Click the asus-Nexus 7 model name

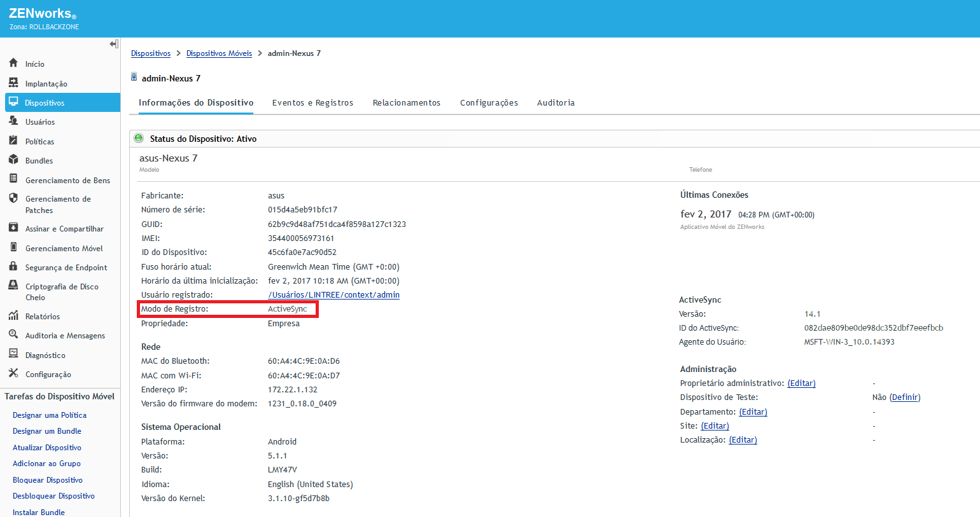tap(169, 158)
